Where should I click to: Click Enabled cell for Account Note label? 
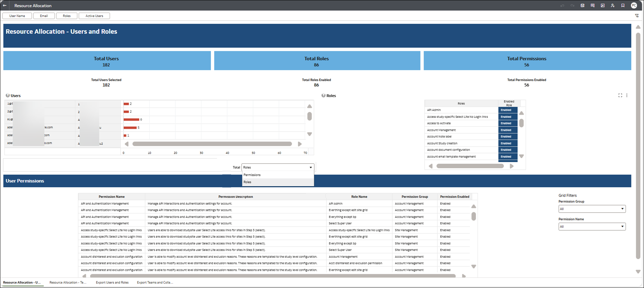pyautogui.click(x=508, y=137)
